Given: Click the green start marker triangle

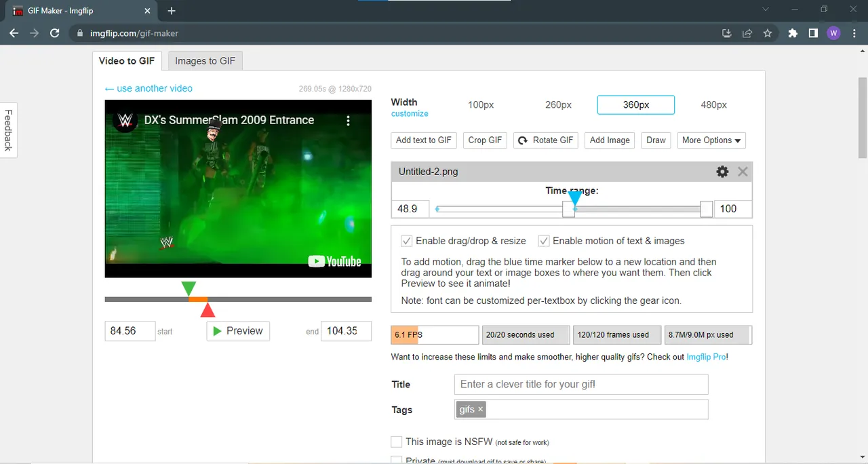Looking at the screenshot, I should pyautogui.click(x=189, y=289).
